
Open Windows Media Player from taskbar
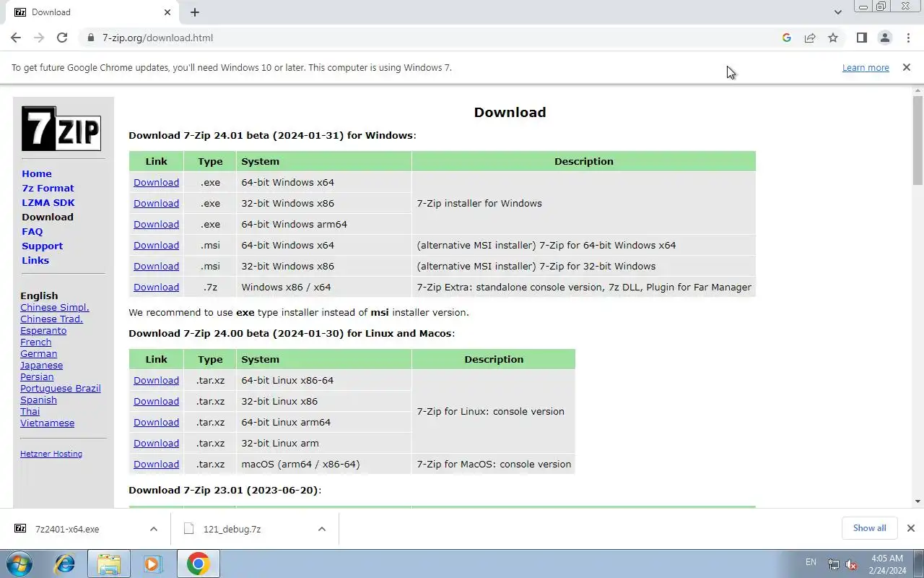click(x=152, y=564)
